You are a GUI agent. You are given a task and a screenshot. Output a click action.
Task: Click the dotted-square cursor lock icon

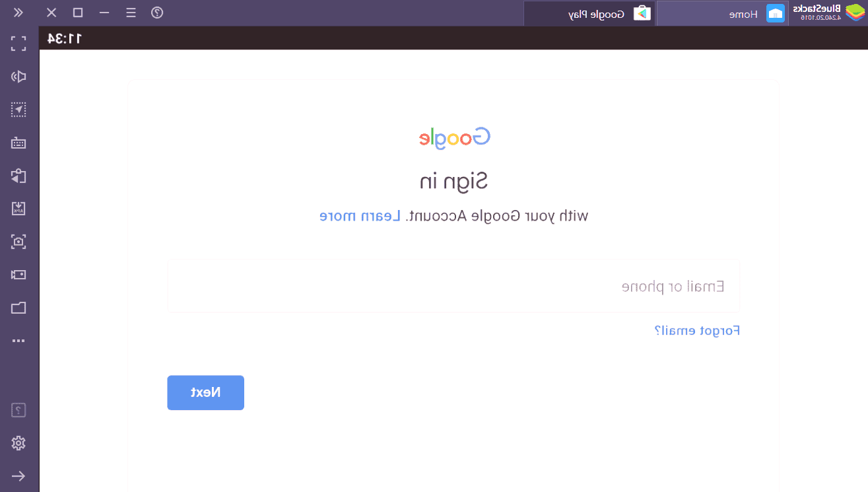pos(18,110)
